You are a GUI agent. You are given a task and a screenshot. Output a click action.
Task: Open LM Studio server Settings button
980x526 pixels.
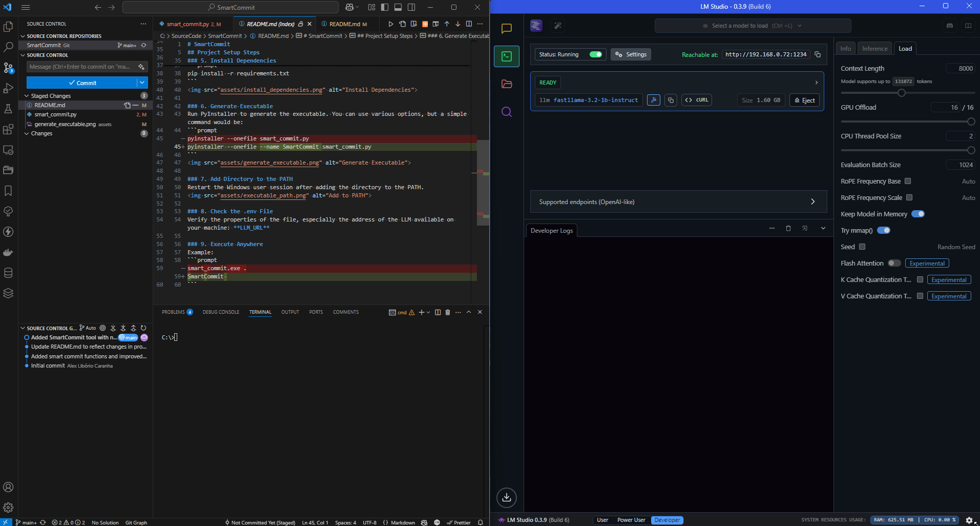631,54
